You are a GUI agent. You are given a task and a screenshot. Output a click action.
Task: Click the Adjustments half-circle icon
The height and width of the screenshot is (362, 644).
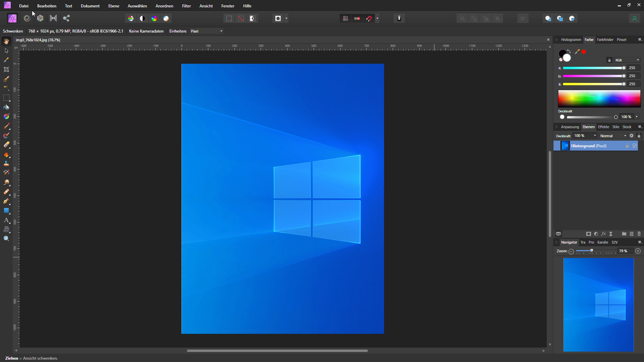[x=596, y=234]
